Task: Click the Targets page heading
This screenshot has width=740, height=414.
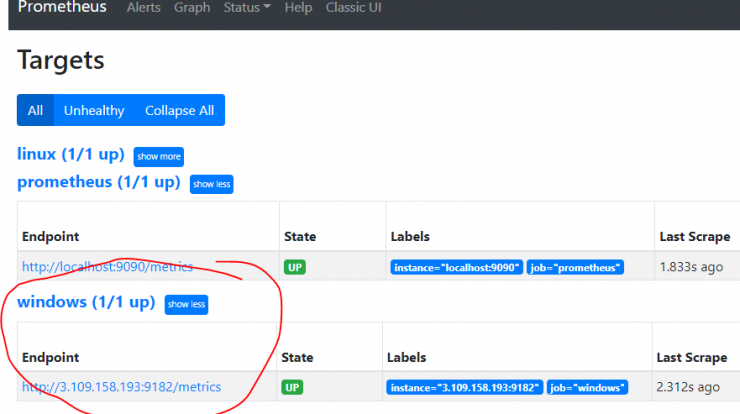Action: coord(61,60)
